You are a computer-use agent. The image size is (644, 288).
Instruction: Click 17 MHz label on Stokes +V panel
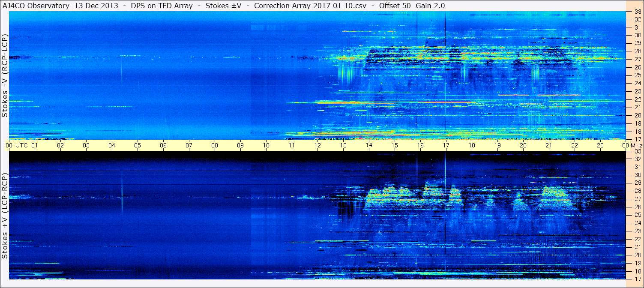click(638, 279)
